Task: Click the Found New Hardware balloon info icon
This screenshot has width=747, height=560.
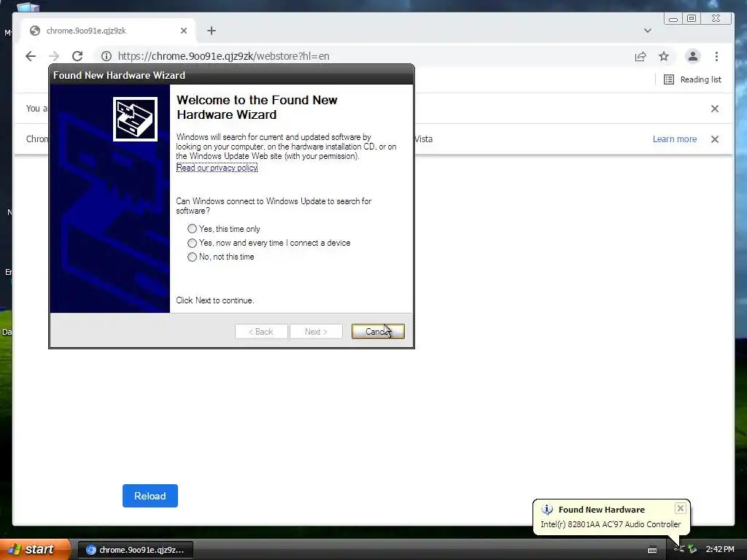Action: (547, 510)
